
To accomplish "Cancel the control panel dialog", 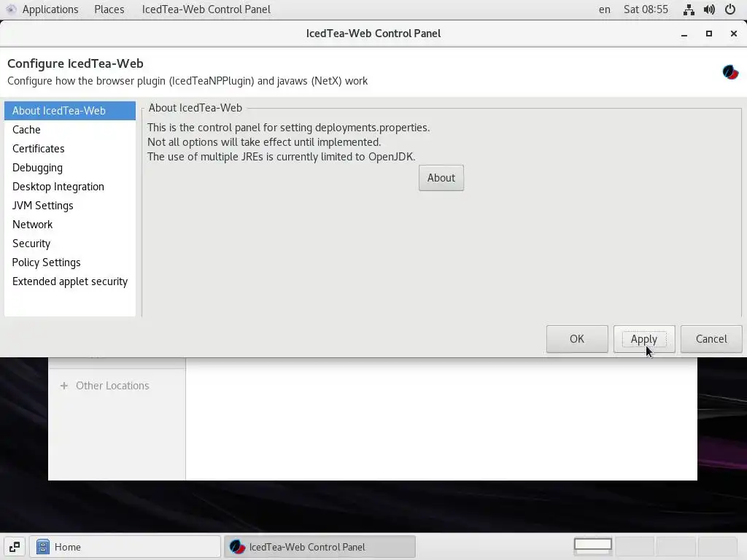I will coord(711,339).
